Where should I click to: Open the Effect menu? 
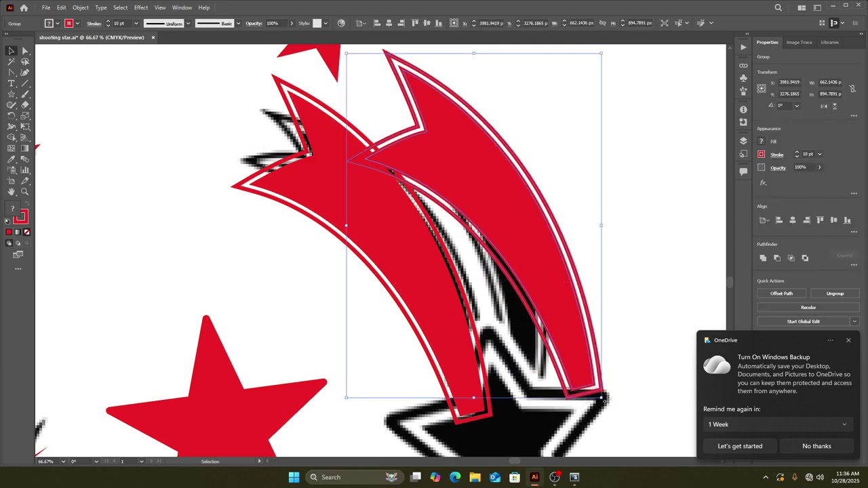pyautogui.click(x=141, y=7)
